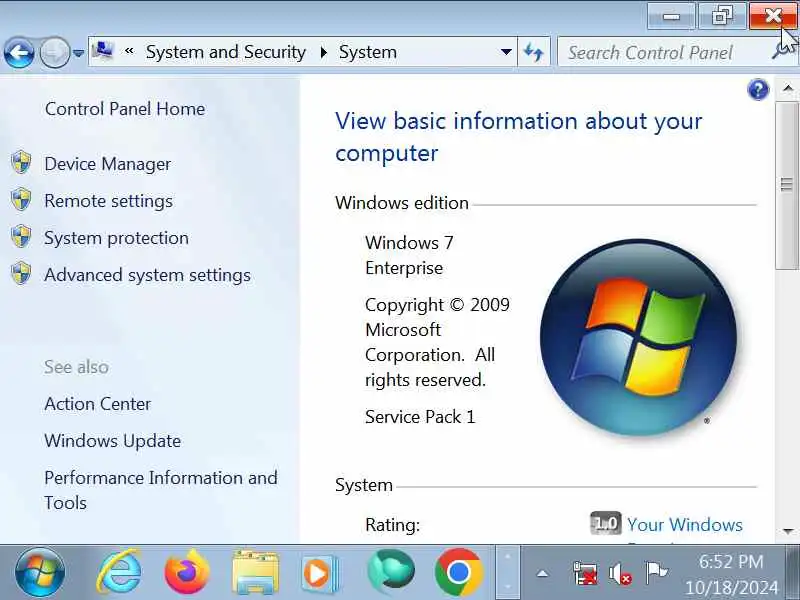Click shield icon beside Advanced system settings

(21, 273)
